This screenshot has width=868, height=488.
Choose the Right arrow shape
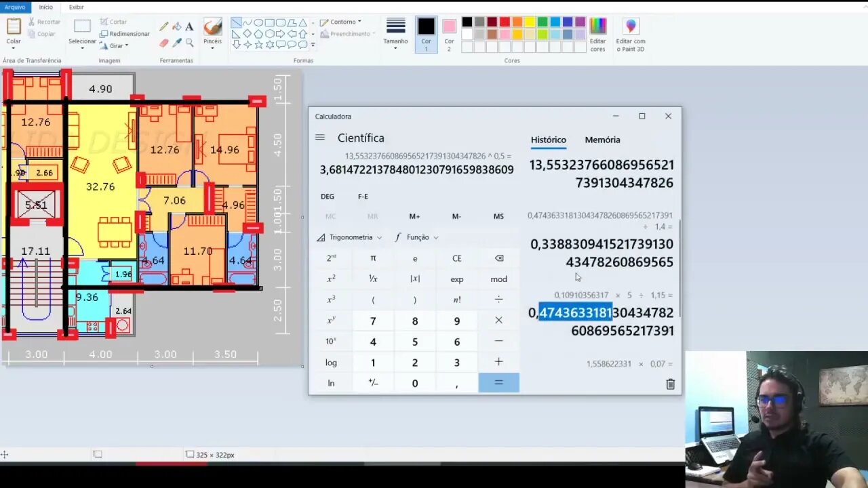pyautogui.click(x=281, y=33)
